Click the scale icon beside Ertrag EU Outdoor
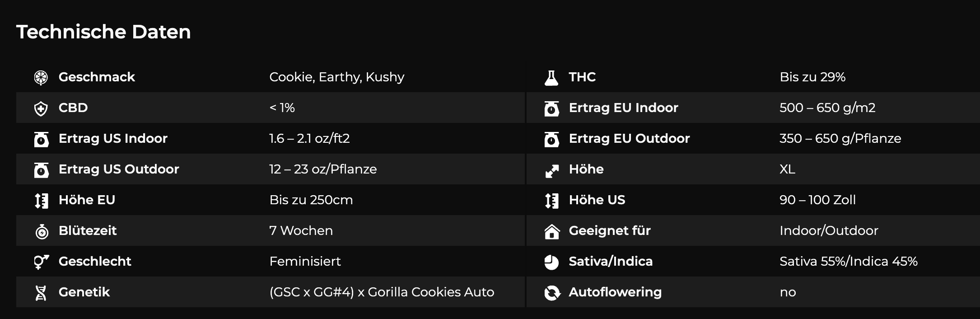 tap(551, 139)
